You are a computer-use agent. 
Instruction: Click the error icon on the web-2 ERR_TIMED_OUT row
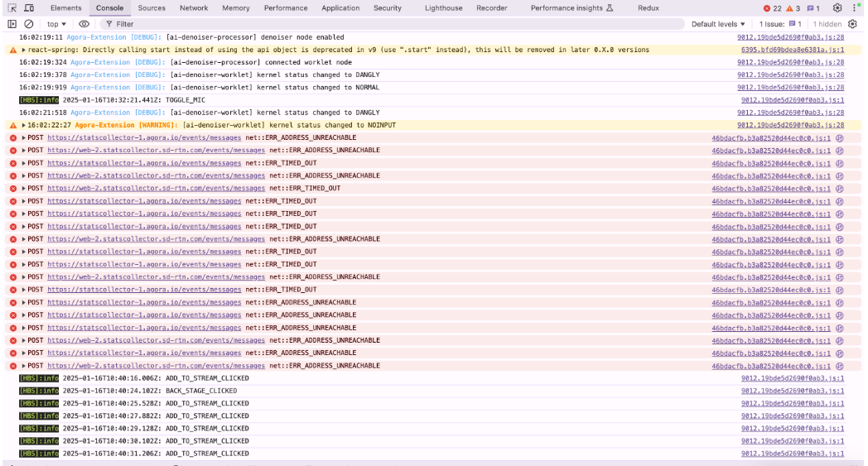(x=13, y=188)
